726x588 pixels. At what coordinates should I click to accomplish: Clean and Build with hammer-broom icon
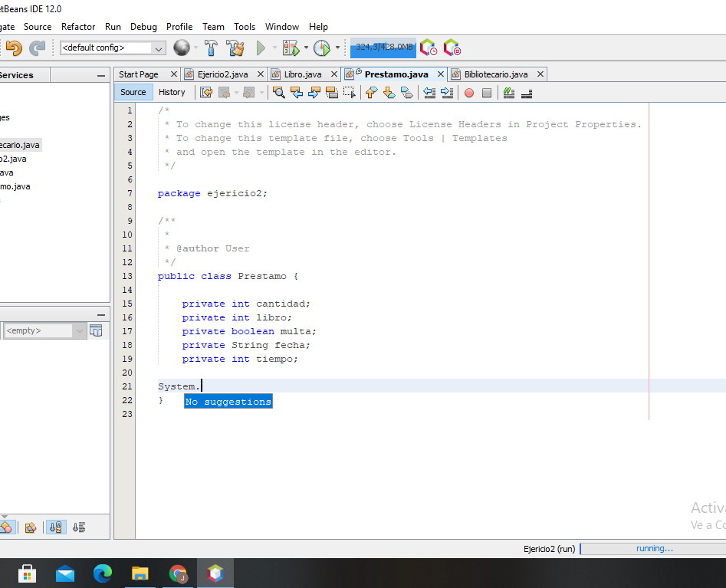click(x=235, y=48)
